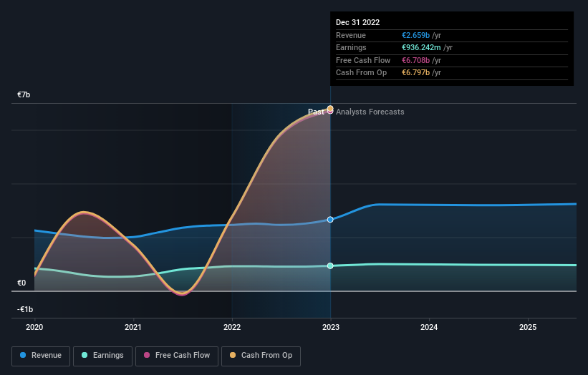Click the Dec 31 2022 tooltip date

358,22
